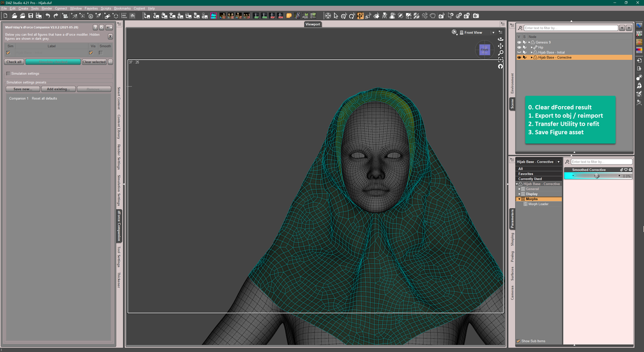
Task: Select the Universal tool icon
Action: pyautogui.click(x=328, y=16)
